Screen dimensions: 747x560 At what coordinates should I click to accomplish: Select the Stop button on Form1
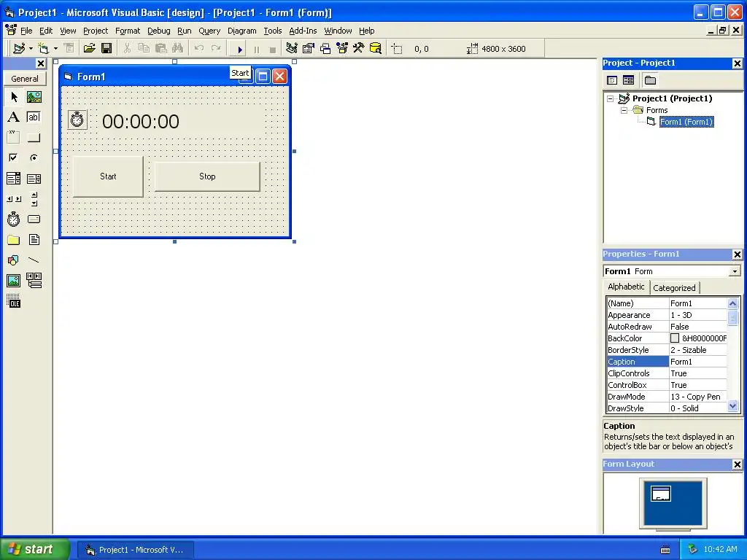click(x=207, y=176)
